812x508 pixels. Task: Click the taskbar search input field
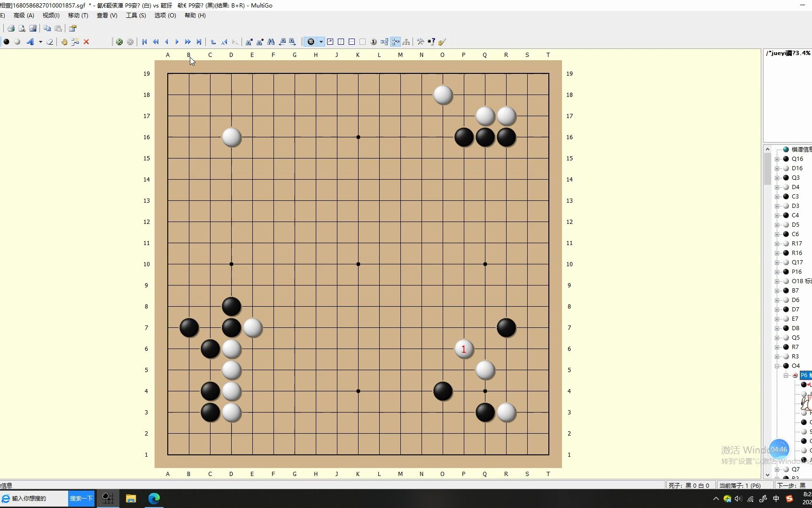34,499
